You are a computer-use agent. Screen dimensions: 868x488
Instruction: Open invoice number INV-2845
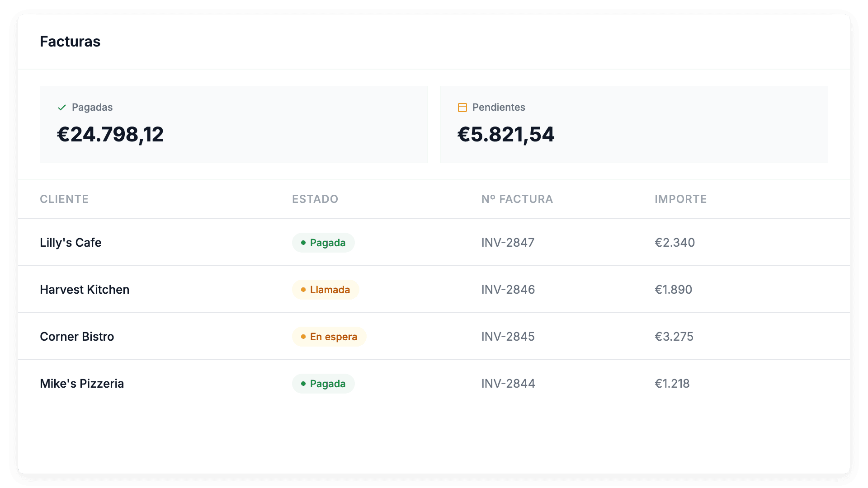coord(508,337)
